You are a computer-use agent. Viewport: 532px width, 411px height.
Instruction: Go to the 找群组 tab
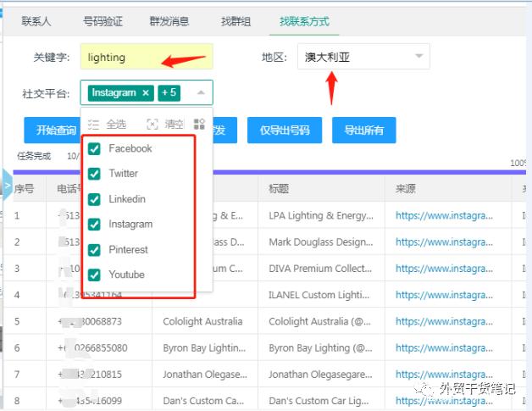point(236,21)
